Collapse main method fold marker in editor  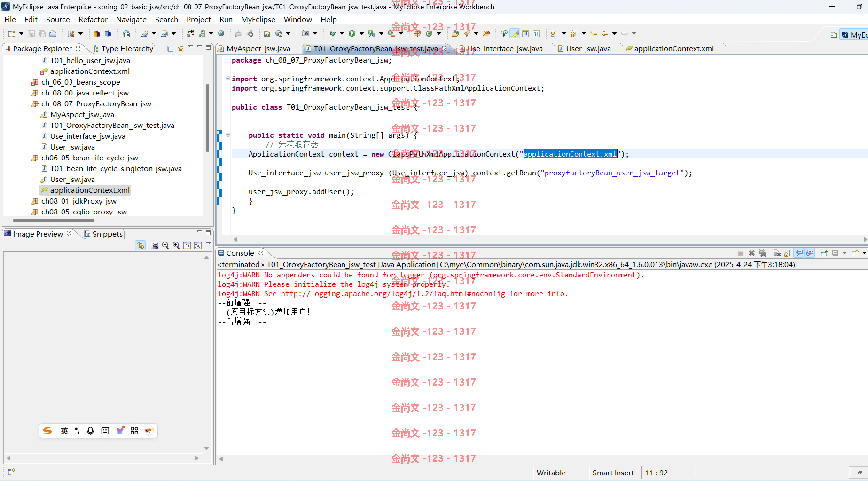pyautogui.click(x=228, y=135)
